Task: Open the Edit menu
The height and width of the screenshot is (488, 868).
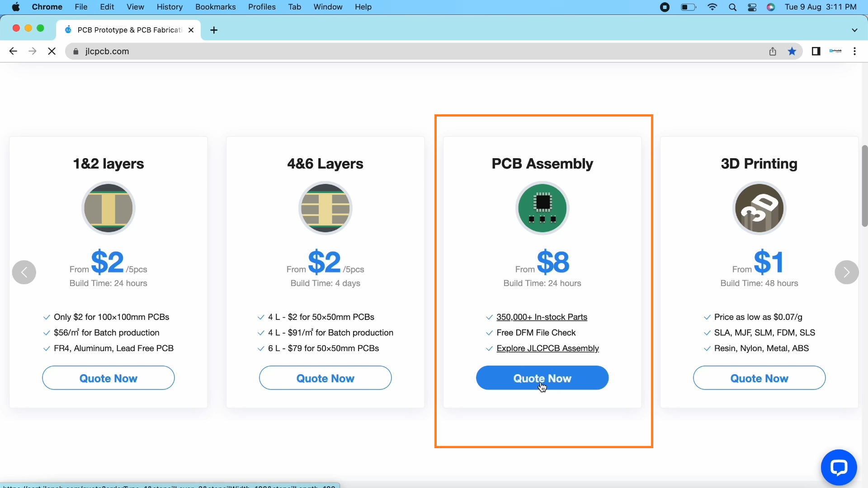Action: coord(107,7)
